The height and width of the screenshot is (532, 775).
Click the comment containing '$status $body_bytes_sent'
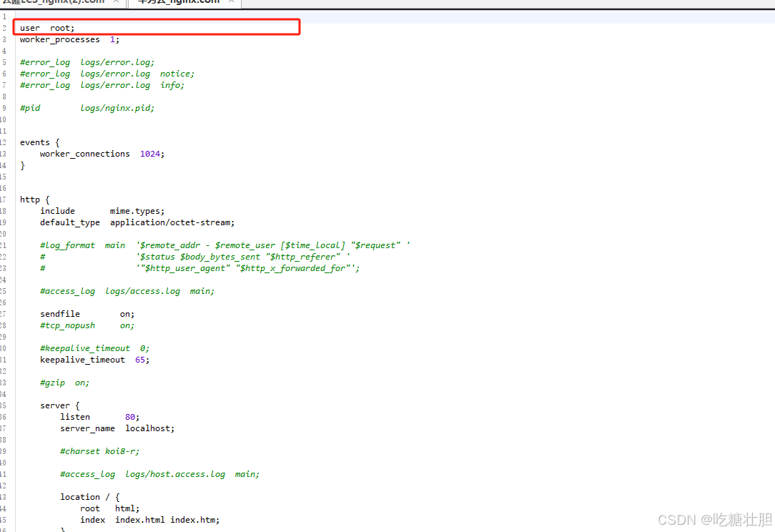195,257
